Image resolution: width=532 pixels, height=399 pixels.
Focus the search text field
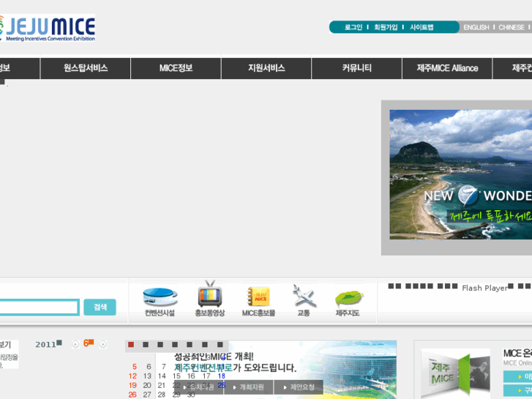tap(40, 307)
